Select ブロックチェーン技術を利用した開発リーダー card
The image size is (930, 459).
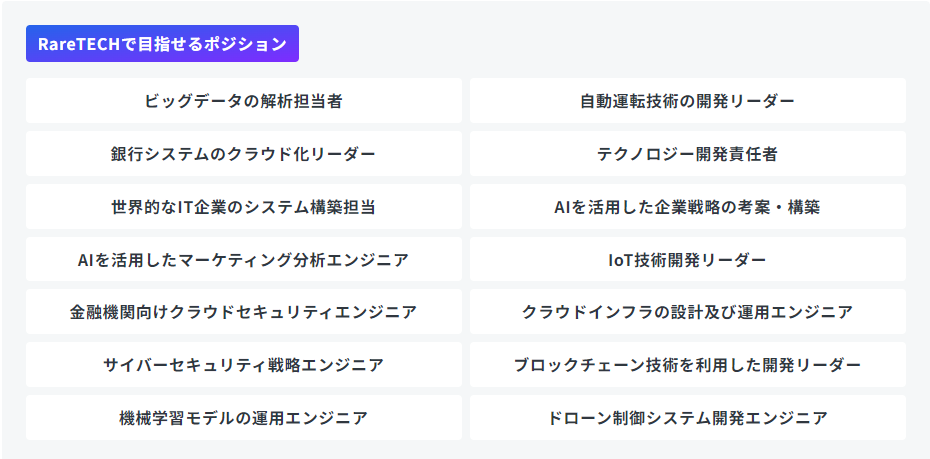[687, 365]
